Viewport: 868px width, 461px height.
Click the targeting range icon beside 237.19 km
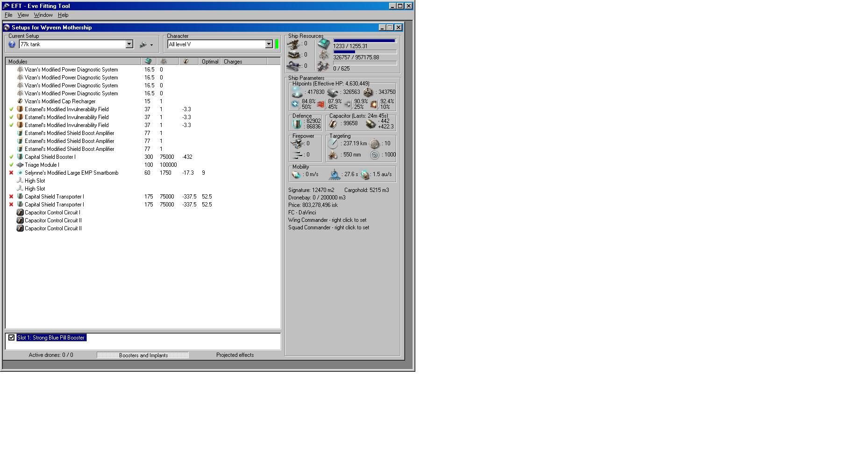pos(333,143)
